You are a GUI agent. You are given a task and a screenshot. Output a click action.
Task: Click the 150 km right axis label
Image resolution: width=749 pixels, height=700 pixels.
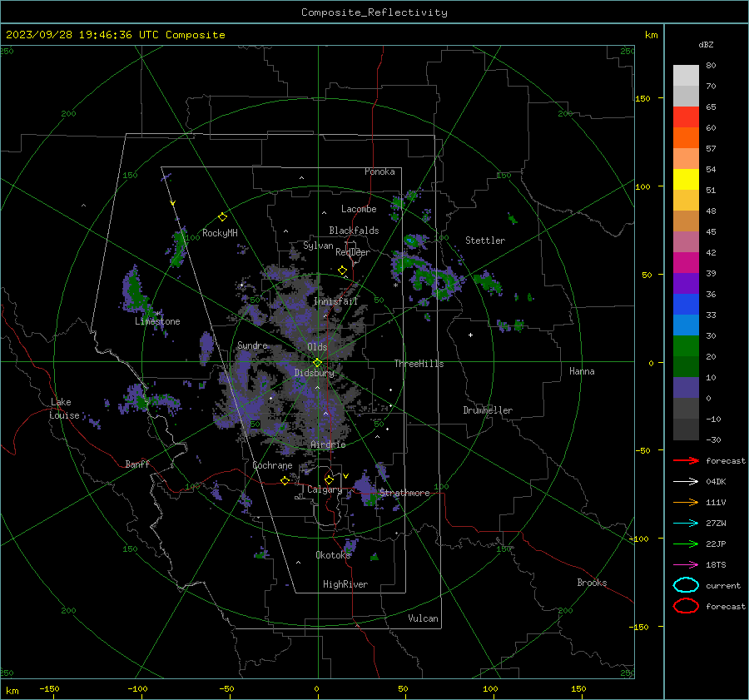click(642, 98)
